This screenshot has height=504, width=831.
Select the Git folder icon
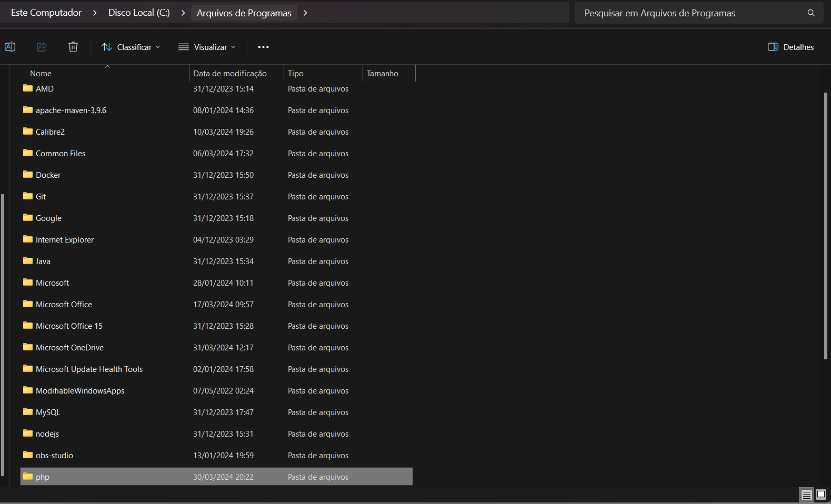coord(28,196)
